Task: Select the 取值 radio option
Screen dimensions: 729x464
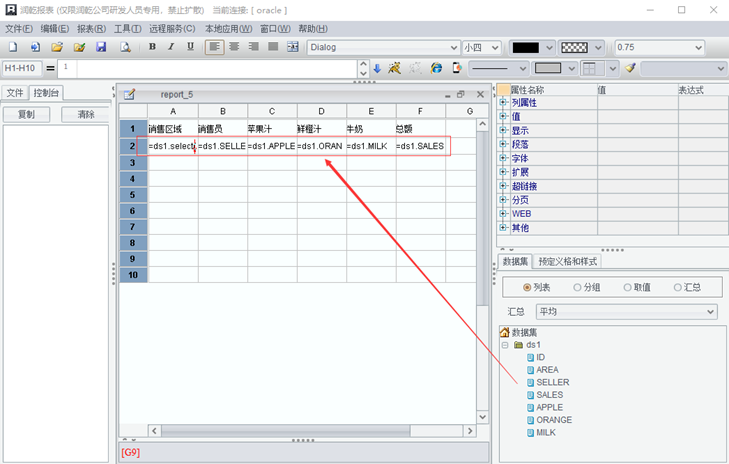Action: pyautogui.click(x=627, y=287)
